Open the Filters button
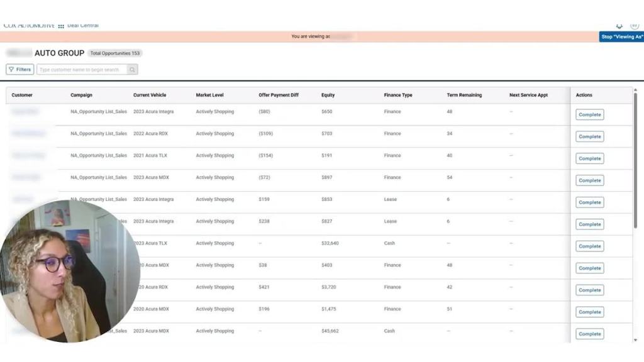 pyautogui.click(x=19, y=70)
